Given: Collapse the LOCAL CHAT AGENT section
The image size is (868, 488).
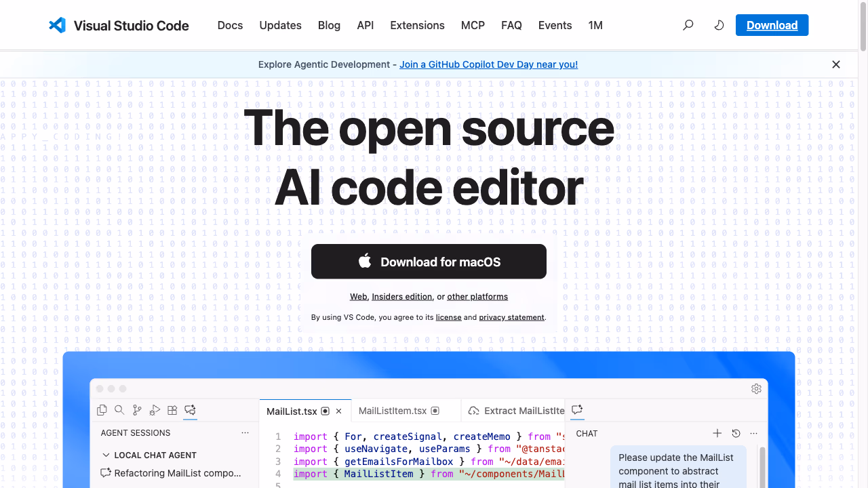Looking at the screenshot, I should tap(106, 455).
